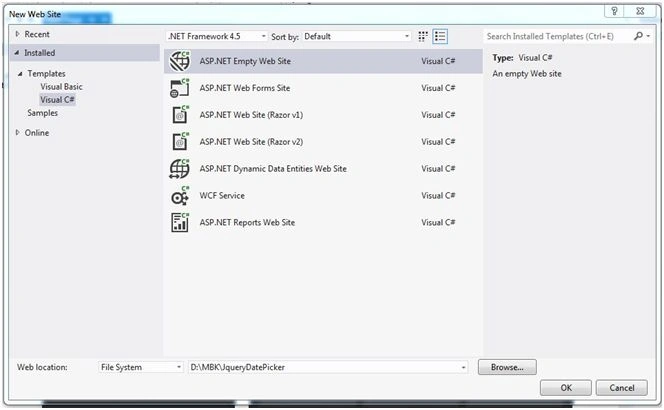Open the Sort by Default dropdown
Viewport: 664px width, 410px height.
click(357, 36)
